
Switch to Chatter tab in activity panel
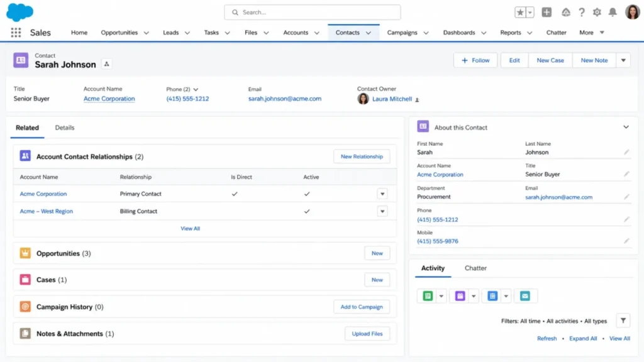(475, 268)
